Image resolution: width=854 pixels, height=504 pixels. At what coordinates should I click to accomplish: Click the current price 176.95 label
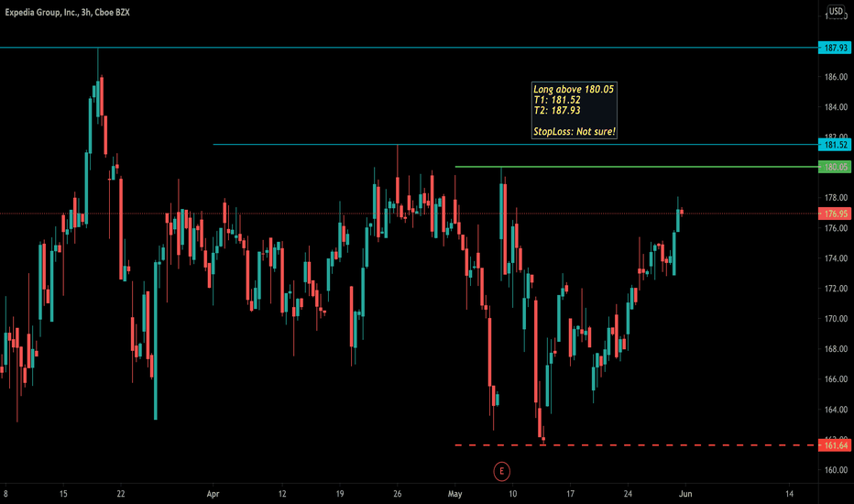[835, 214]
